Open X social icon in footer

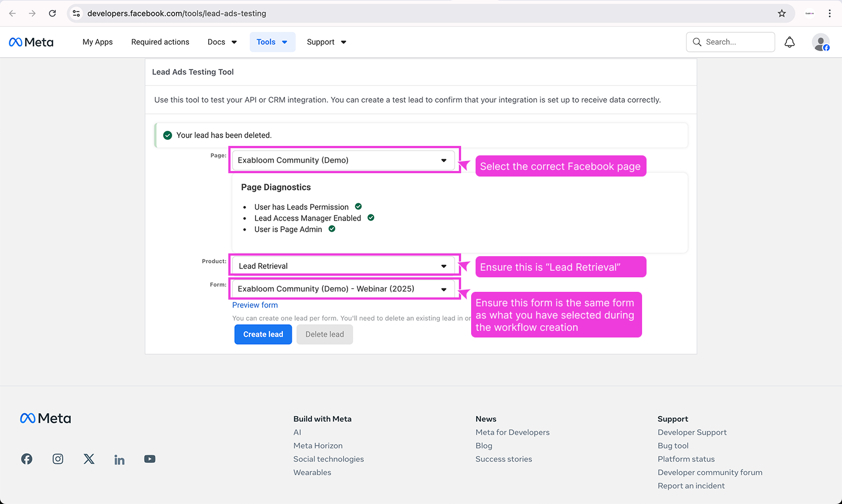coord(89,459)
